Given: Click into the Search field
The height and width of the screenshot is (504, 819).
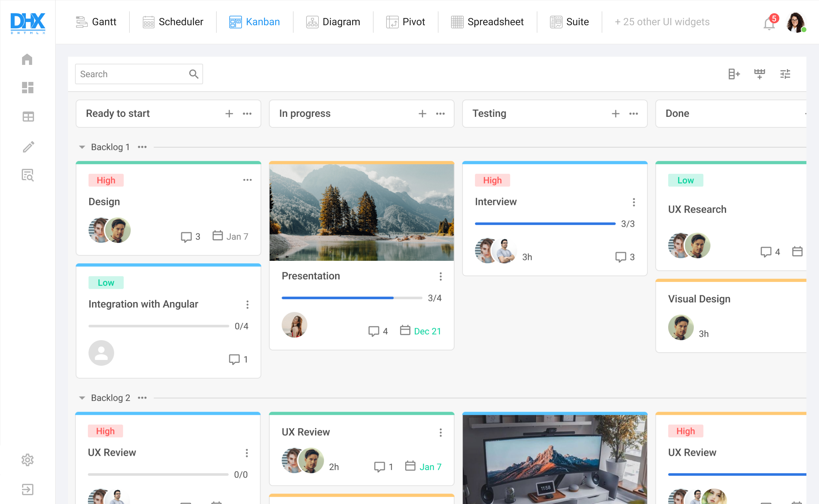Looking at the screenshot, I should click(x=139, y=74).
